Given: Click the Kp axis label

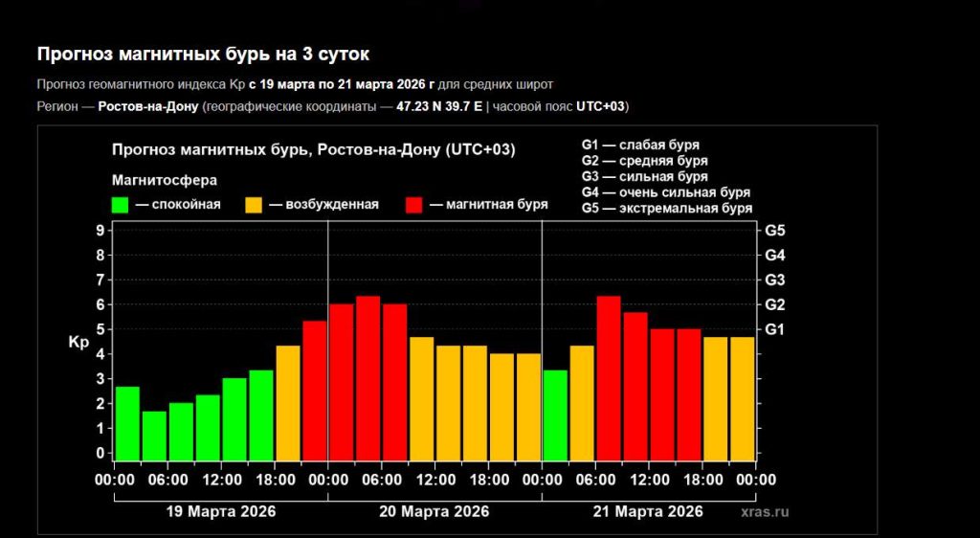Looking at the screenshot, I should click(78, 342).
